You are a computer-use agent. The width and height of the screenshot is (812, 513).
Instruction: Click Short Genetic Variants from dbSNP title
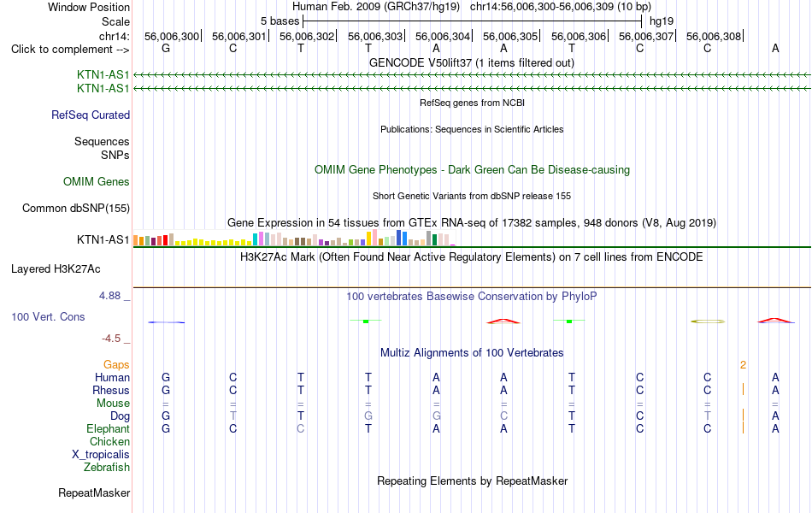472,196
